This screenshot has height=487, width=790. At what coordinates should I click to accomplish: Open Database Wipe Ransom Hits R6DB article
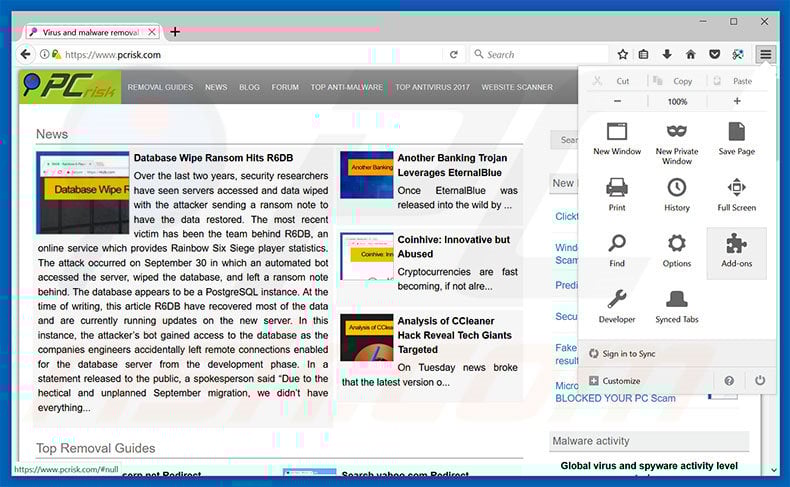coord(213,158)
